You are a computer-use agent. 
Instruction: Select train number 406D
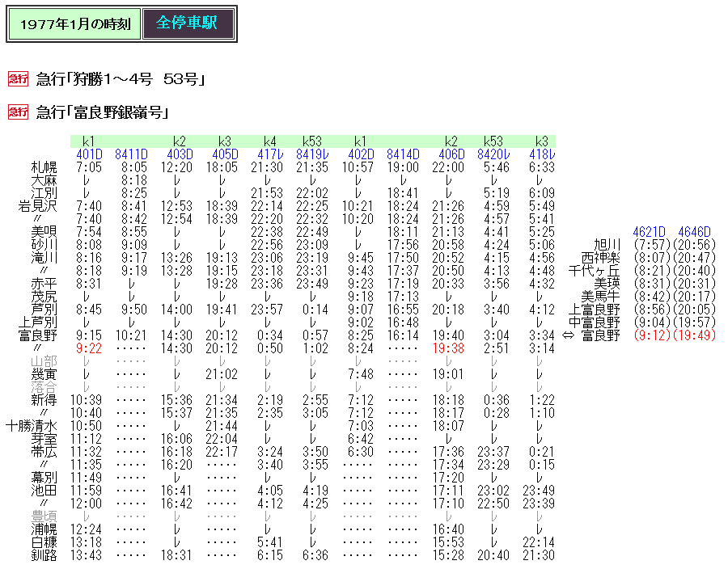point(451,154)
